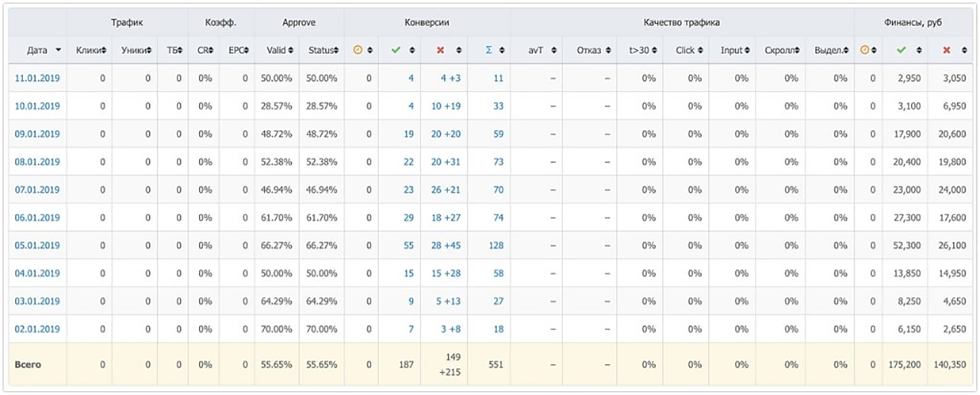Sort by the Клики column

click(91, 51)
